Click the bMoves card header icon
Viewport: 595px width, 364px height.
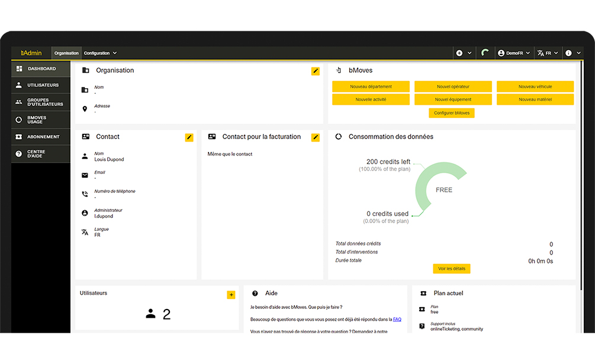pos(339,70)
